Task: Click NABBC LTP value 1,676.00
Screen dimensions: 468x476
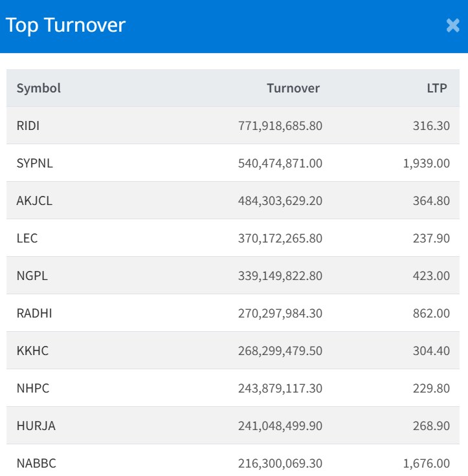Action: click(426, 464)
